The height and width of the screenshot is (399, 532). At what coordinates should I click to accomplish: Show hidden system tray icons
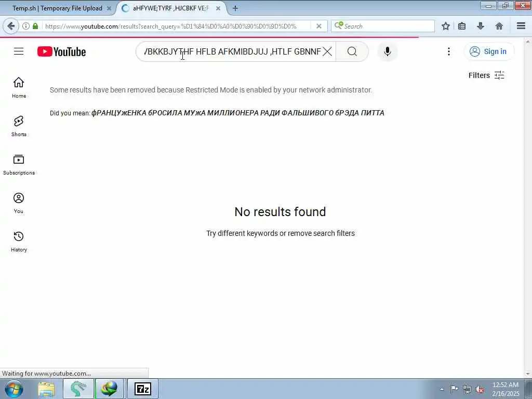click(x=442, y=389)
